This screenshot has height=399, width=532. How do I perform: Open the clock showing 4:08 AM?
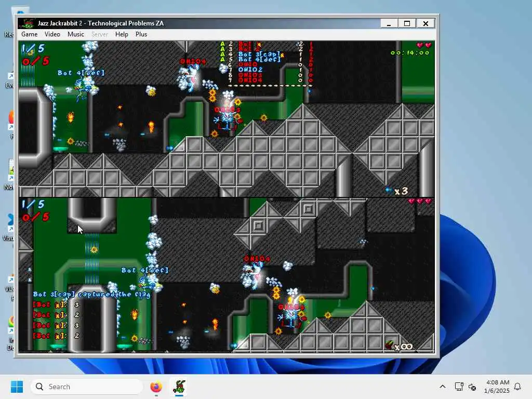click(497, 387)
